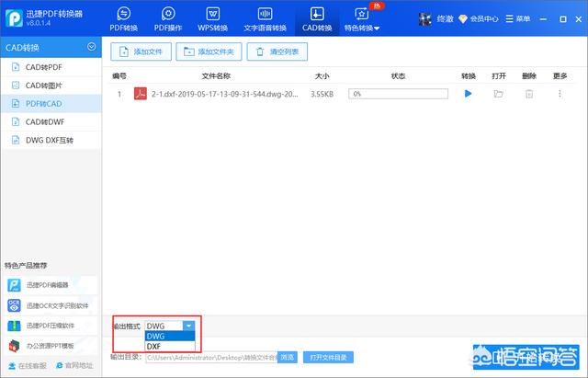Screen dimensions: 588x378
Task: Open the 特色转换 dropdown tab
Action: tap(362, 18)
